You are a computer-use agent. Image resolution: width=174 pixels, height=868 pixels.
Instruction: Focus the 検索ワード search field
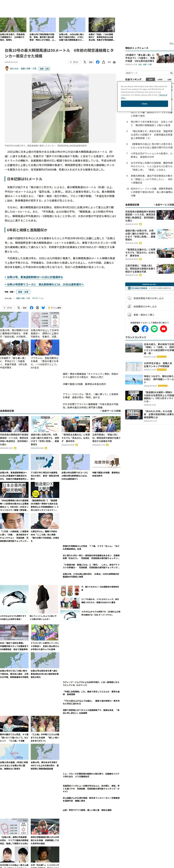click(147, 73)
